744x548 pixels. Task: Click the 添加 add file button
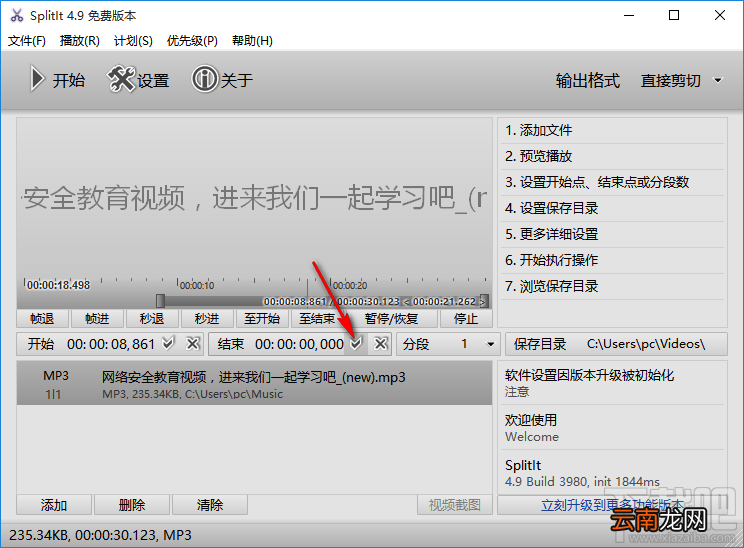click(54, 505)
